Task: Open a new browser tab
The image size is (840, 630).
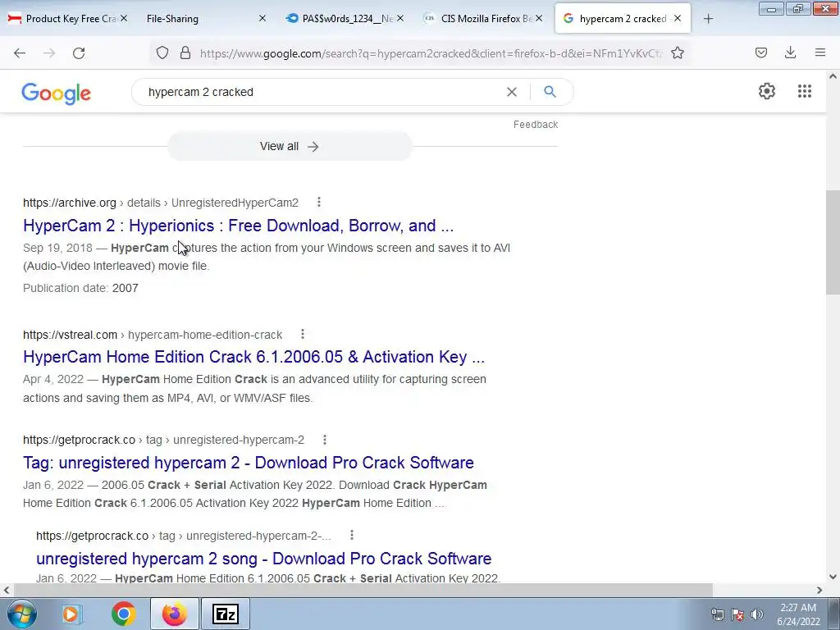Action: pyautogui.click(x=708, y=19)
